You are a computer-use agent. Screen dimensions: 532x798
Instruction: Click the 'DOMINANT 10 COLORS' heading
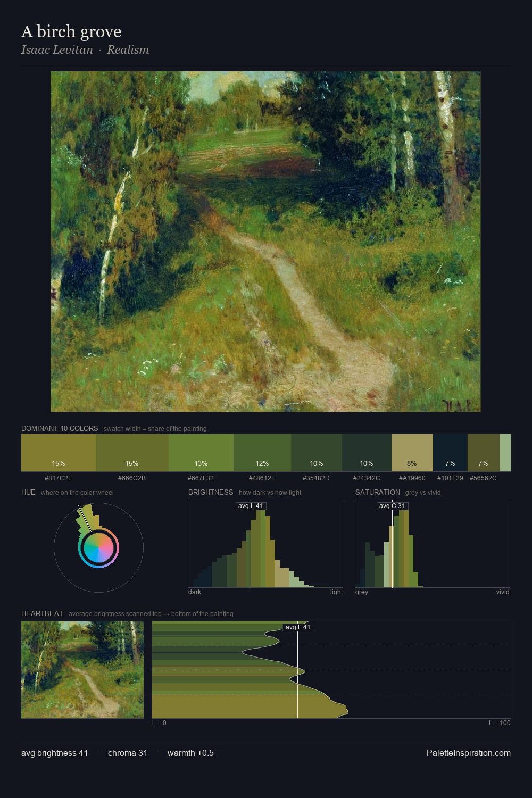coord(60,428)
